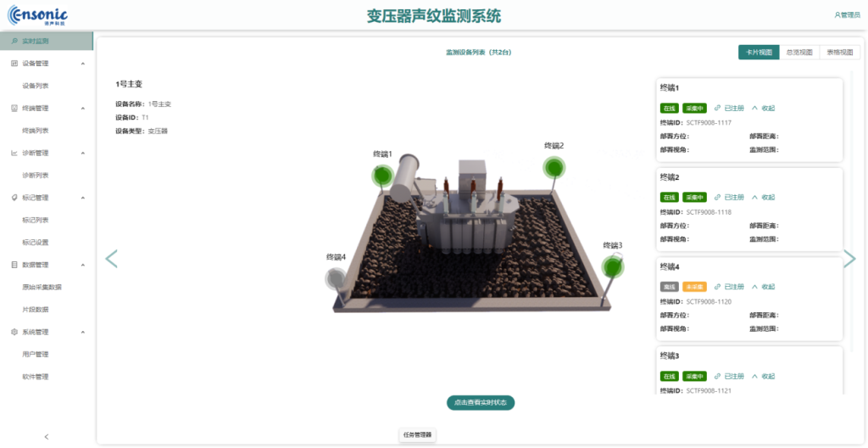Select terminal ID SCTF9008-1121
The image size is (868, 448).
pos(709,391)
